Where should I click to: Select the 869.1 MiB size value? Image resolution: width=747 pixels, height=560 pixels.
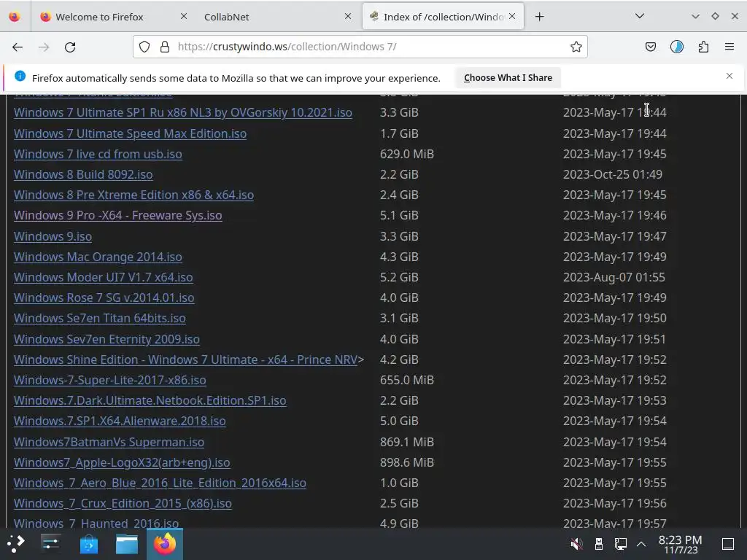coord(407,442)
